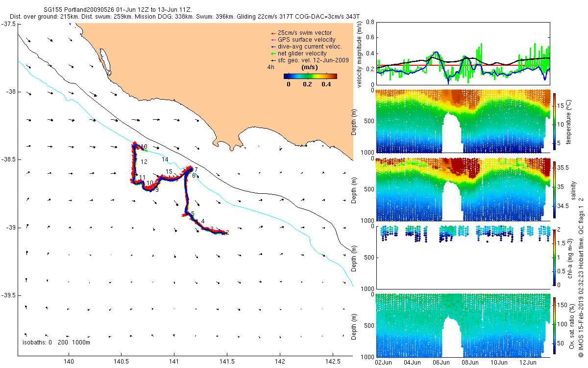Click the 'isobaths: 0 200 1000m' label
Image resolution: width=588 pixels, height=368 pixels.
coord(57,342)
